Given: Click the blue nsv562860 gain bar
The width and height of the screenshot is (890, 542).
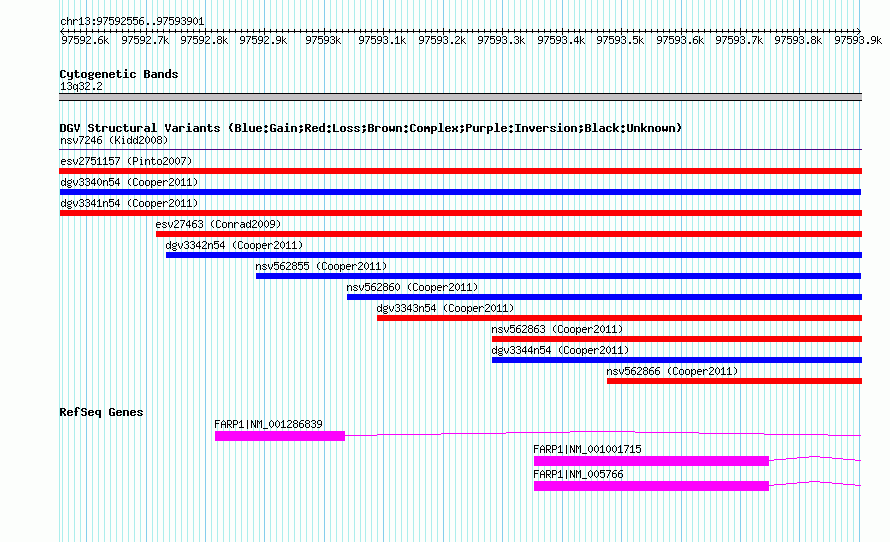Looking at the screenshot, I should coord(604,297).
